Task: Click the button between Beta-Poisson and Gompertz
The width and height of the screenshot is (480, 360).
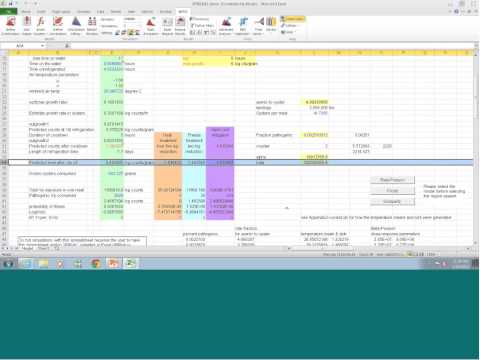Action: pos(393,191)
